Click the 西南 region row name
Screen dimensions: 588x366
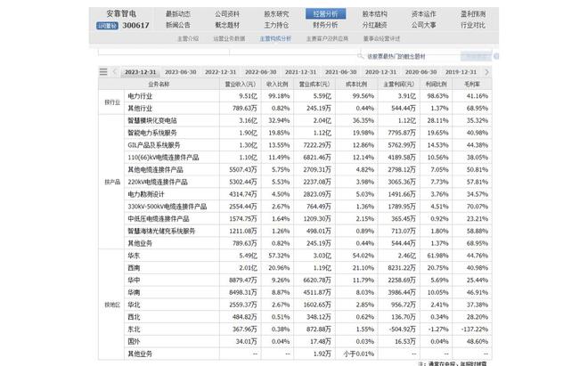coord(134,268)
